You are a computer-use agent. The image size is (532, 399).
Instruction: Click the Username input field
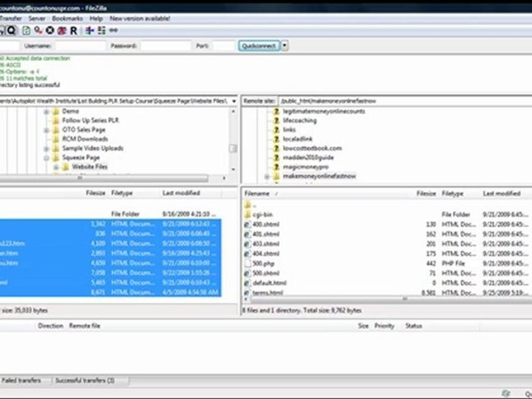click(80, 46)
